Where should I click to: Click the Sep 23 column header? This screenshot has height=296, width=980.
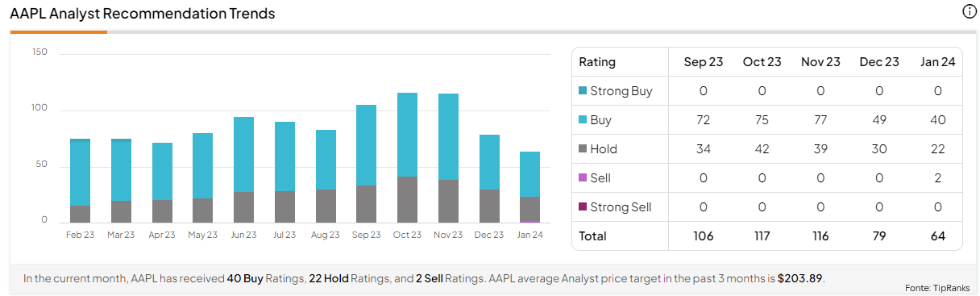click(x=704, y=62)
